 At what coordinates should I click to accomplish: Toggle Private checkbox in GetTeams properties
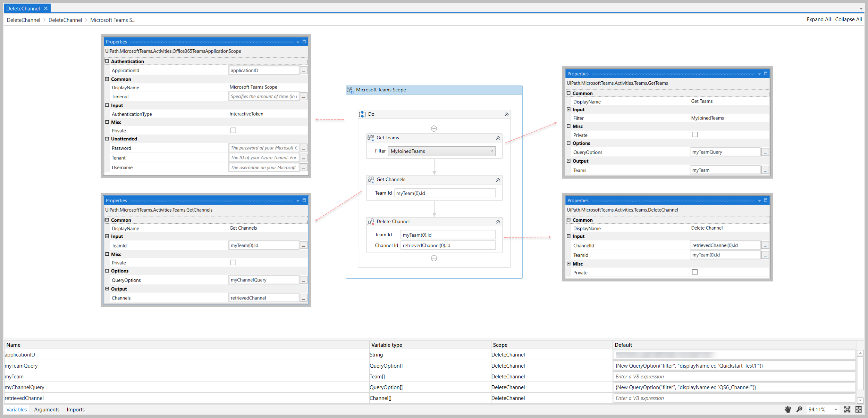point(695,135)
